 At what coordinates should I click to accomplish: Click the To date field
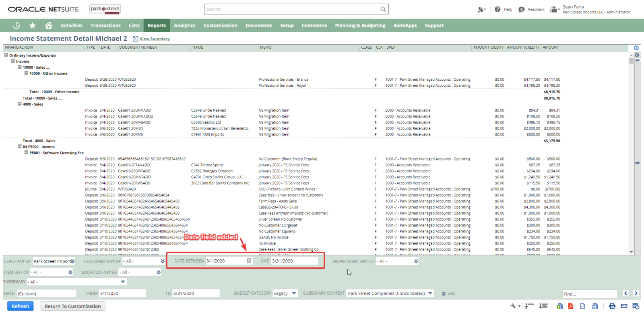click(x=196, y=293)
